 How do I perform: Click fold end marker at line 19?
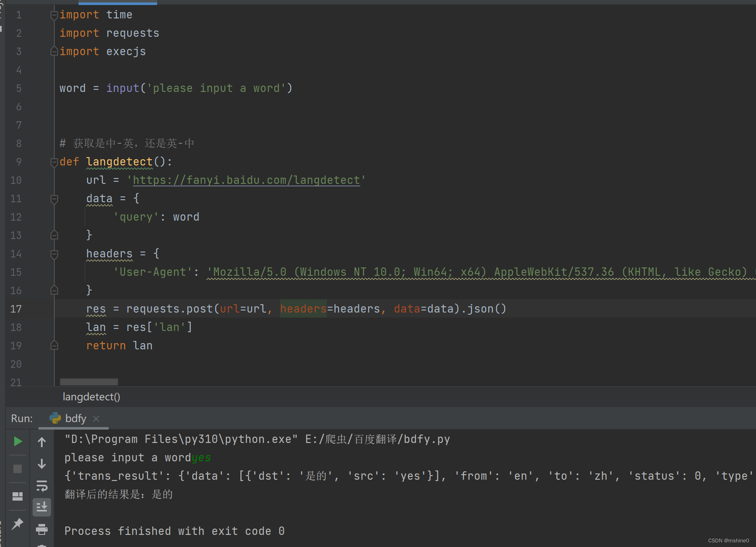pos(54,346)
